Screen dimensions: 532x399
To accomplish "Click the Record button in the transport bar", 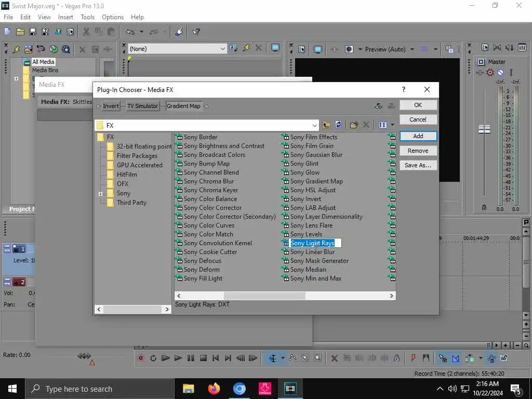I will pos(141,358).
